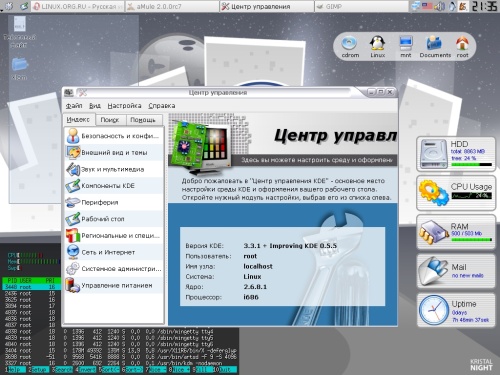500x375 pixels.
Task: Switch to the GIMP taskbar entry
Action: (x=361, y=6)
